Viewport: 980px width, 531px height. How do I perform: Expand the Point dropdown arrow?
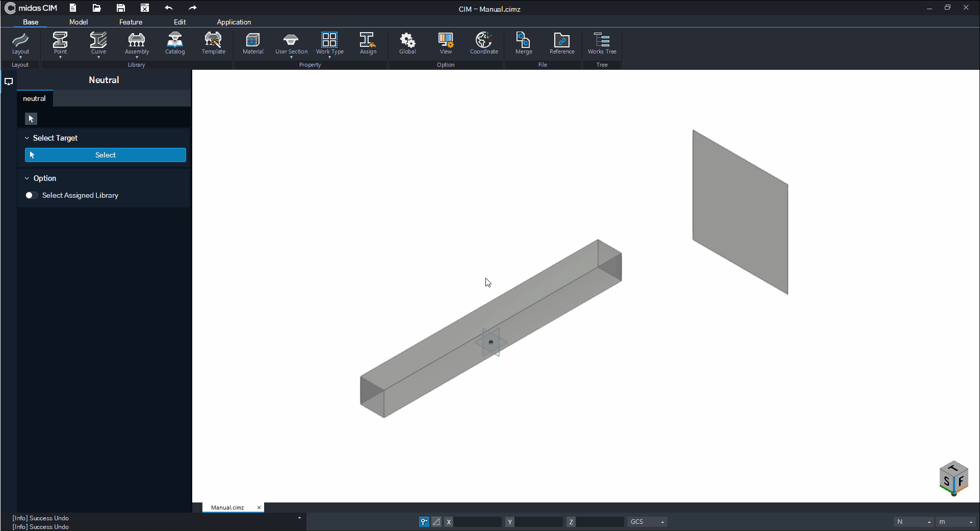click(60, 57)
